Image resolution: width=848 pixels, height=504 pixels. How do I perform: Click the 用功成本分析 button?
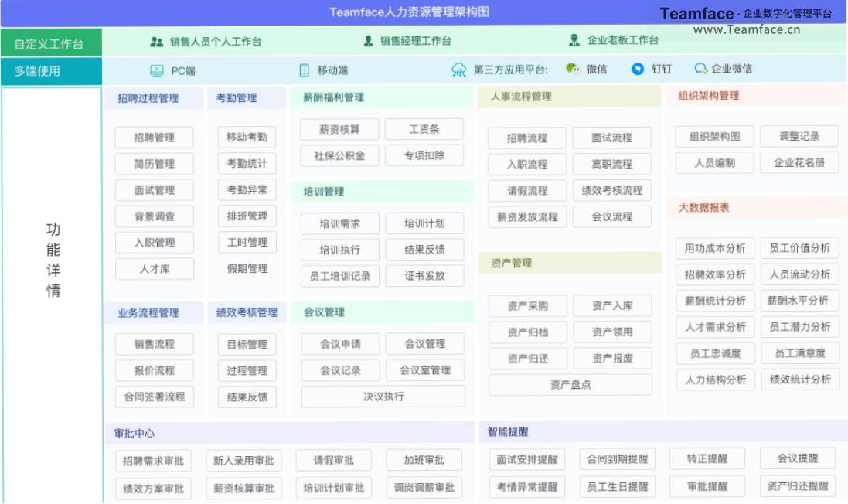point(715,248)
